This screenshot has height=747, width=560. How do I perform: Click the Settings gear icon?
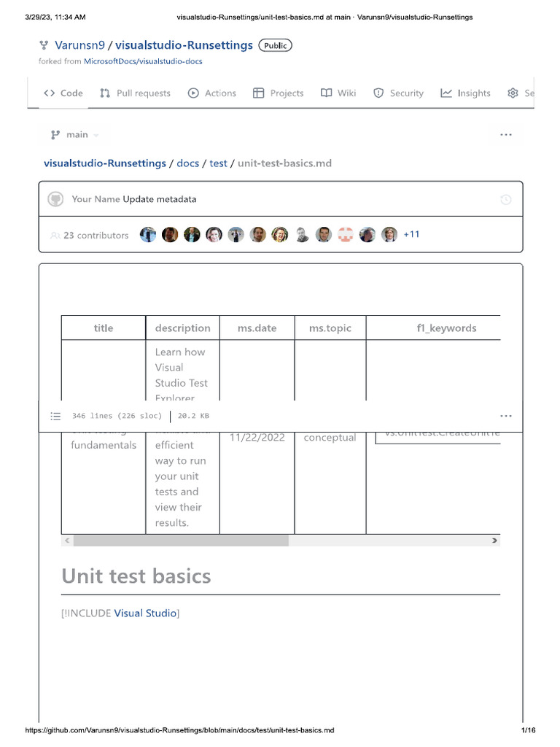(513, 93)
